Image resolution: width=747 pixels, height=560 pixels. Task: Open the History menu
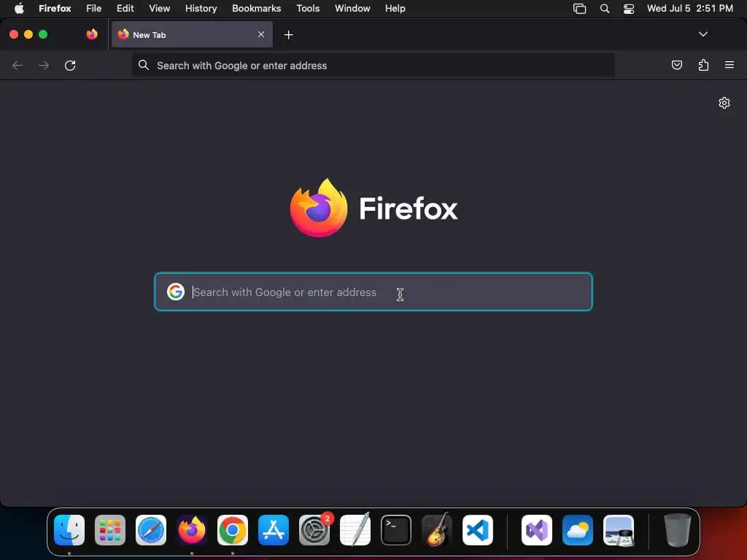[x=201, y=8]
